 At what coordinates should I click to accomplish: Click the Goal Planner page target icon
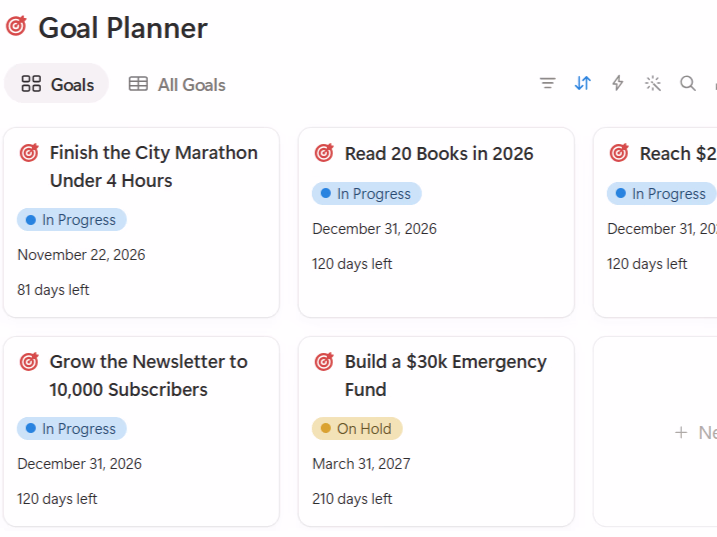[16, 26]
